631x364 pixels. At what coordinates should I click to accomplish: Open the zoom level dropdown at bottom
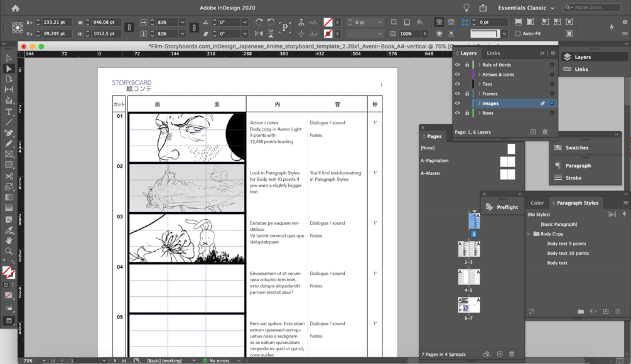coord(44,360)
